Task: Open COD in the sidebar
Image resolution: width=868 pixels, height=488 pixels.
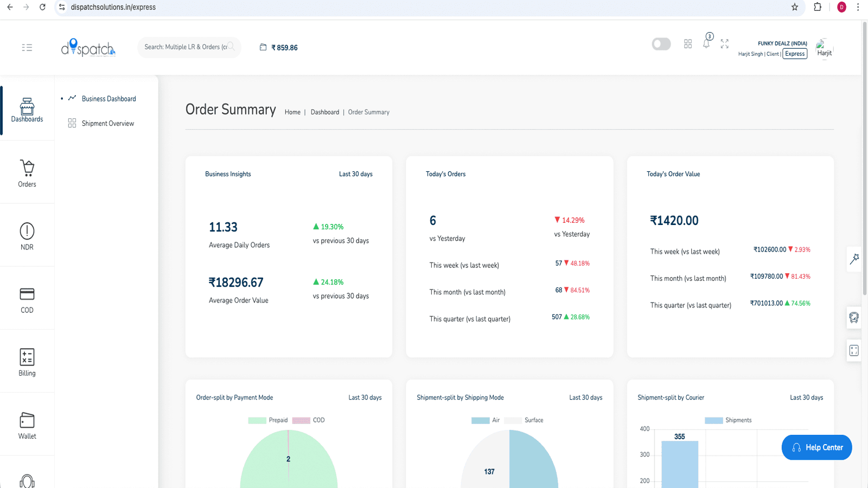Action: tap(27, 300)
